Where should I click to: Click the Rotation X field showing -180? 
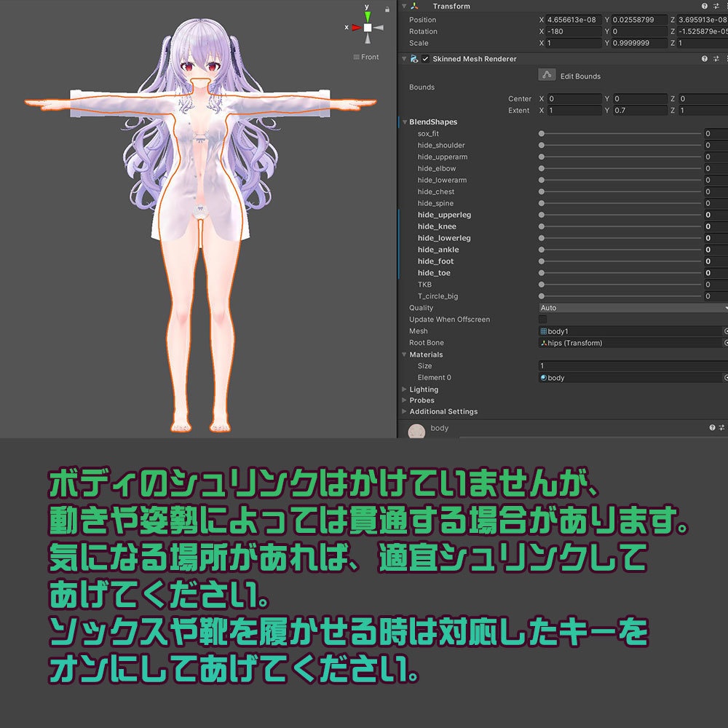574,31
